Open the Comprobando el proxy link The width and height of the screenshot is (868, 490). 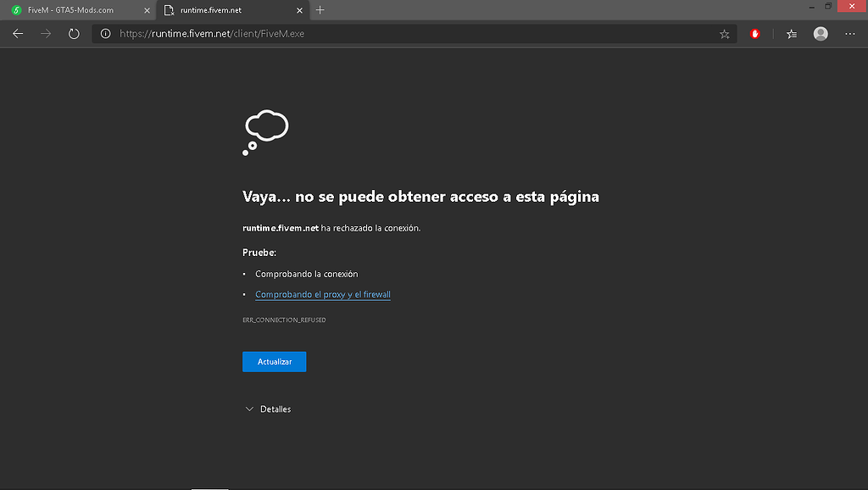tap(322, 294)
